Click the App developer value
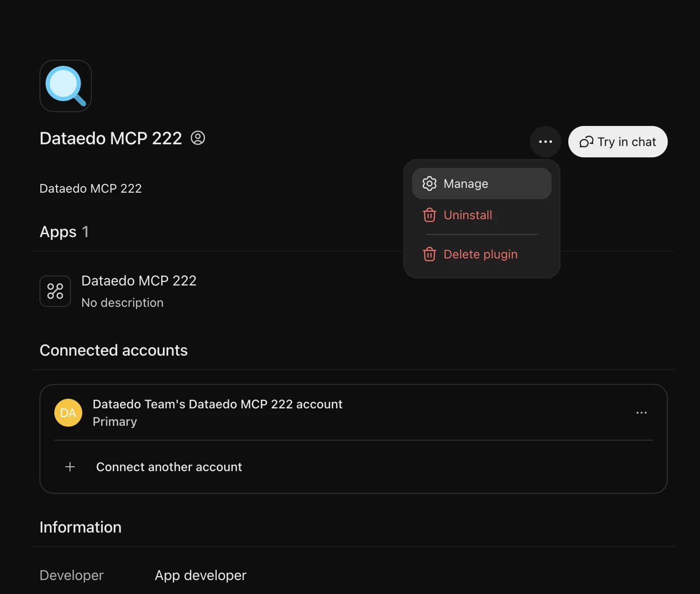The image size is (700, 594). pyautogui.click(x=200, y=576)
